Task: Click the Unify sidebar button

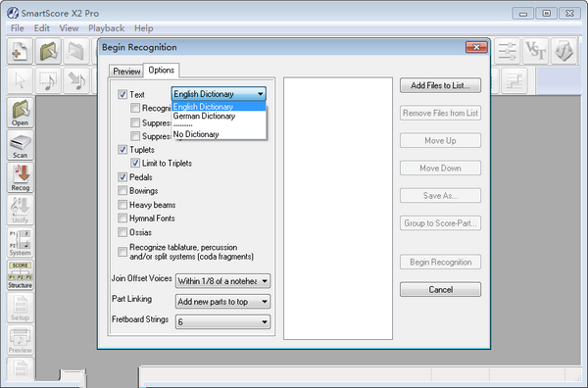Action: (x=21, y=210)
